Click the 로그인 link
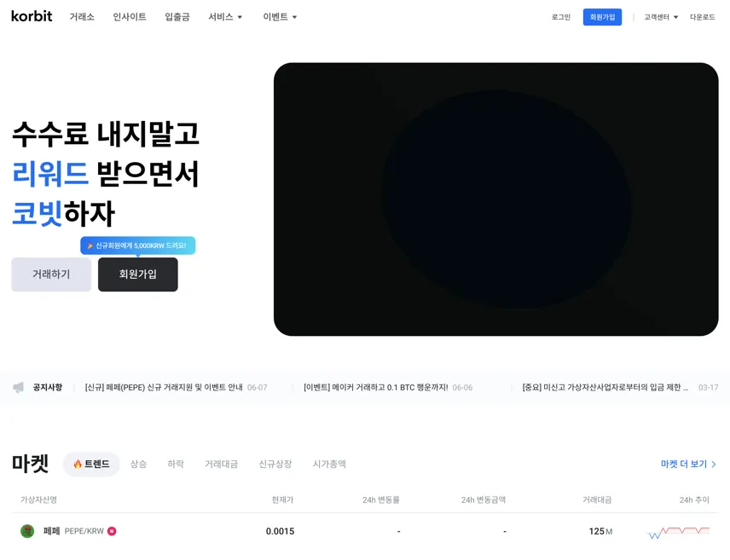Image resolution: width=730 pixels, height=560 pixels. 561,17
